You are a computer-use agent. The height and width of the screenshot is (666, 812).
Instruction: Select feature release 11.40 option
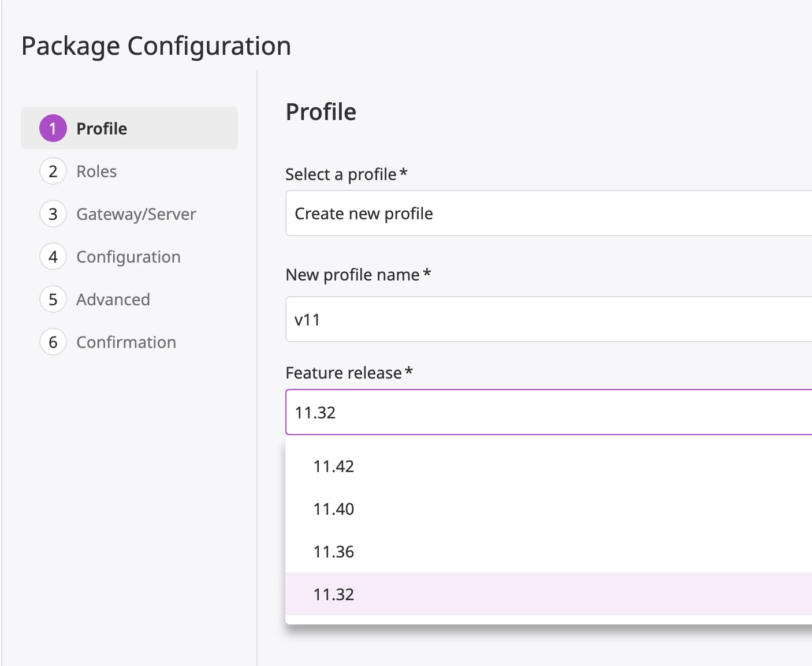[x=334, y=509]
